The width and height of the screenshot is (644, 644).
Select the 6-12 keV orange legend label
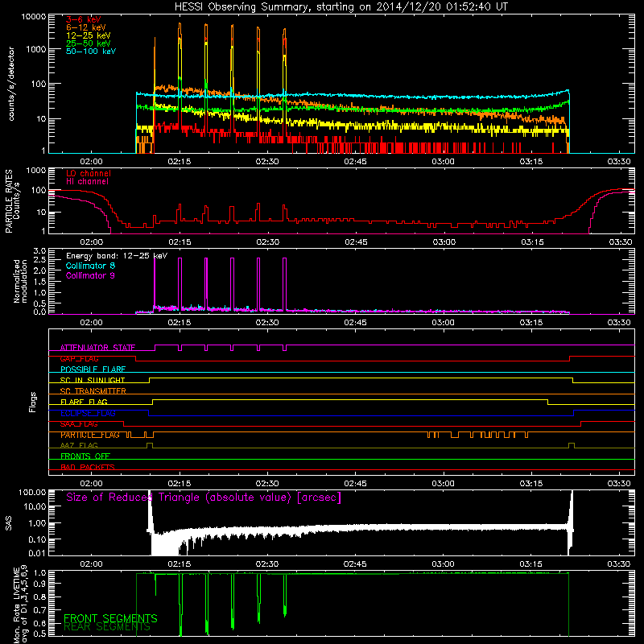coord(86,27)
